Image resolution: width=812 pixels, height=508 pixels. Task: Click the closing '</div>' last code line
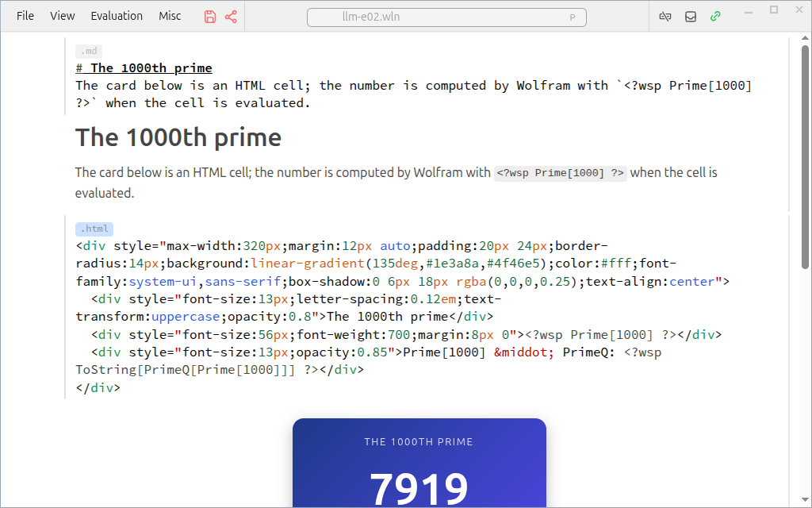(x=98, y=387)
